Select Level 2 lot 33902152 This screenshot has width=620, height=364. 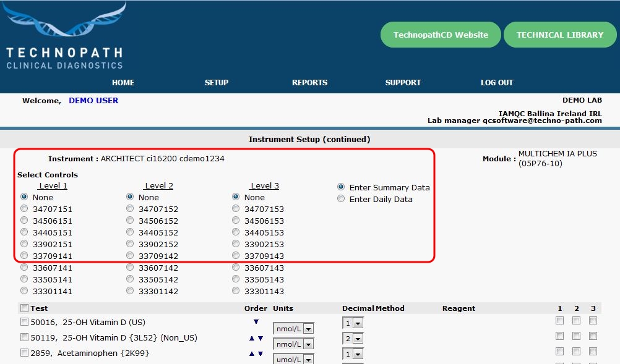[x=130, y=243]
